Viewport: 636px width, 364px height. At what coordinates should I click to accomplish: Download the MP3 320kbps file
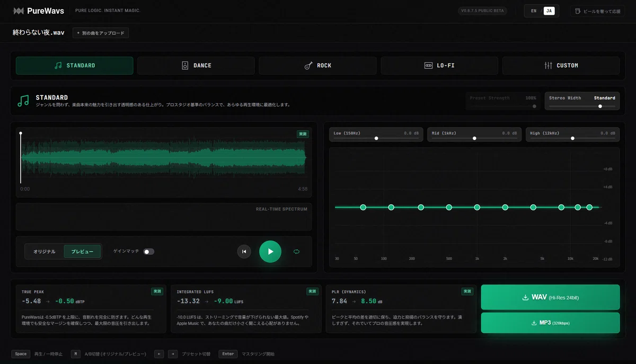550,323
